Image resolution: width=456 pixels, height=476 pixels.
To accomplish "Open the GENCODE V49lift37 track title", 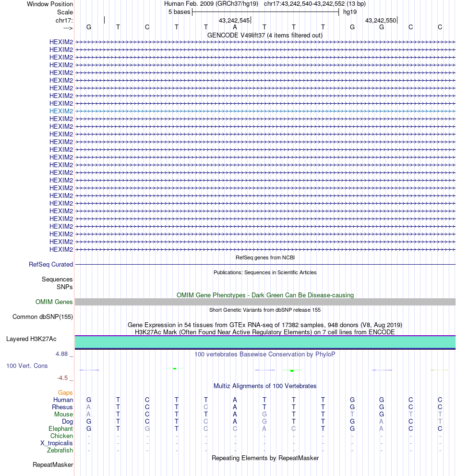I will click(x=265, y=36).
